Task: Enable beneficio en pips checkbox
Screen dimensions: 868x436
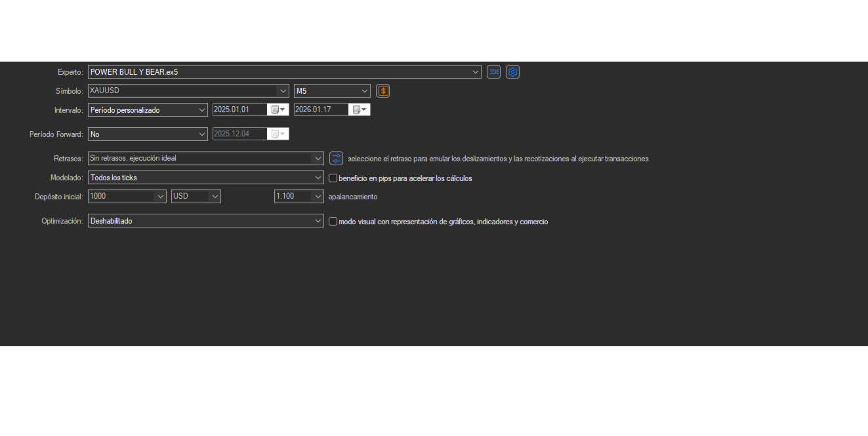Action: (333, 178)
